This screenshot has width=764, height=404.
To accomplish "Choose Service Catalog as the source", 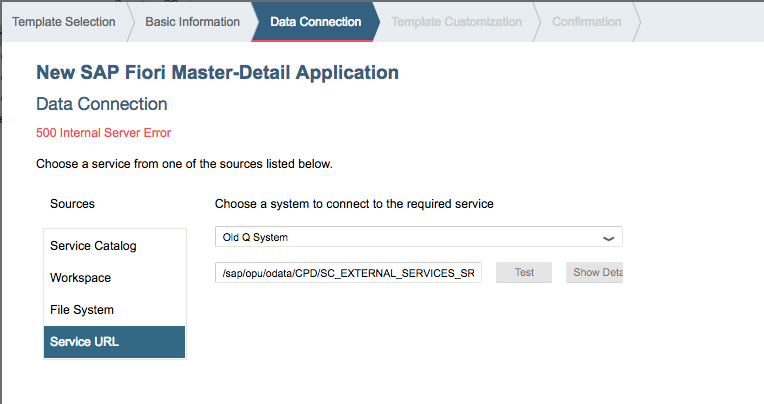I will [x=115, y=246].
